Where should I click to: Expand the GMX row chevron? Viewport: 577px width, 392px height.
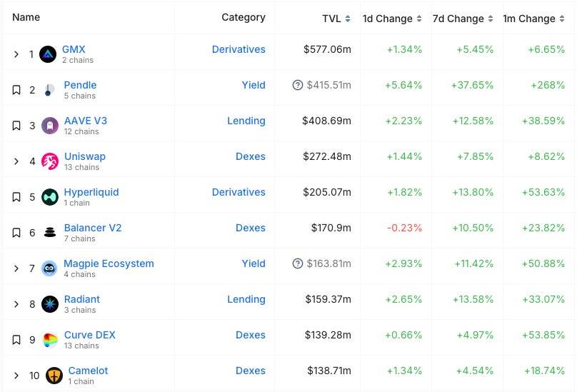(x=16, y=54)
